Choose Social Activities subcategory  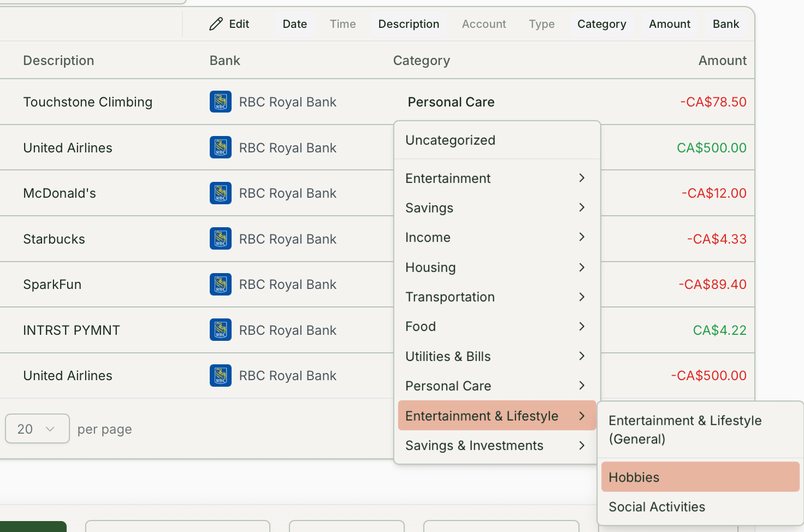pos(700,507)
